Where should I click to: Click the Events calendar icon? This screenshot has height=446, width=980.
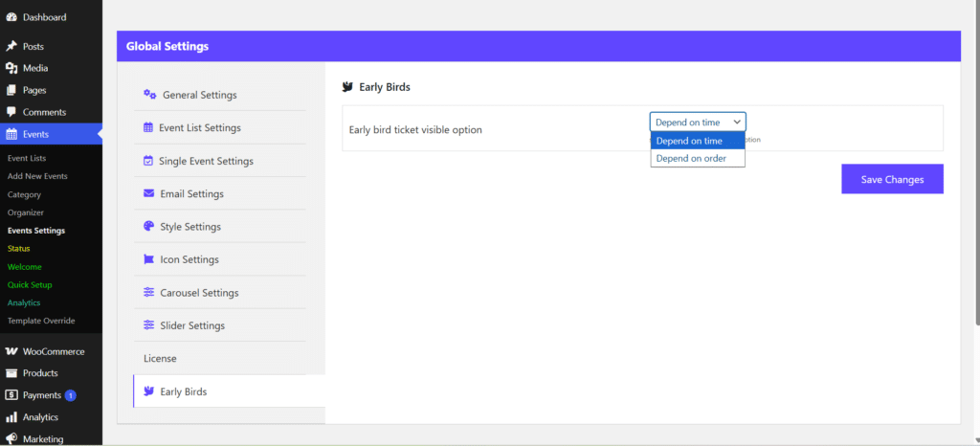pyautogui.click(x=11, y=134)
